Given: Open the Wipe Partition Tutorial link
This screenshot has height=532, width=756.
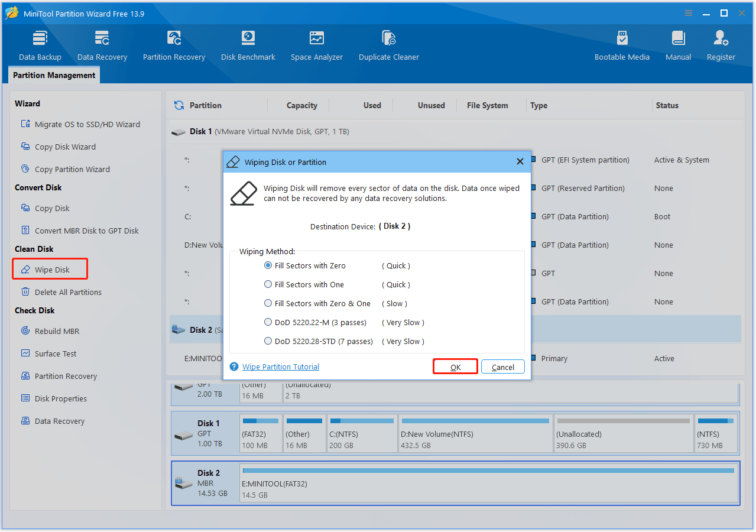Looking at the screenshot, I should pos(281,366).
